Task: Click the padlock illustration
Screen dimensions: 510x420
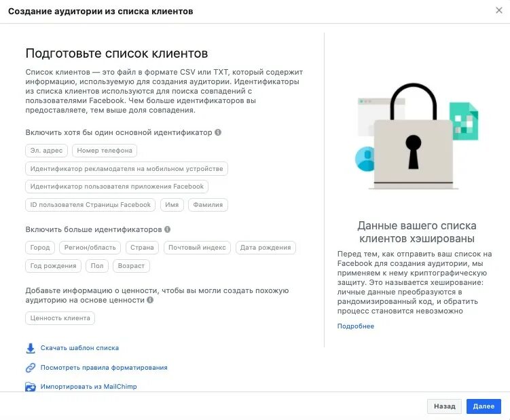Action: coord(413,136)
